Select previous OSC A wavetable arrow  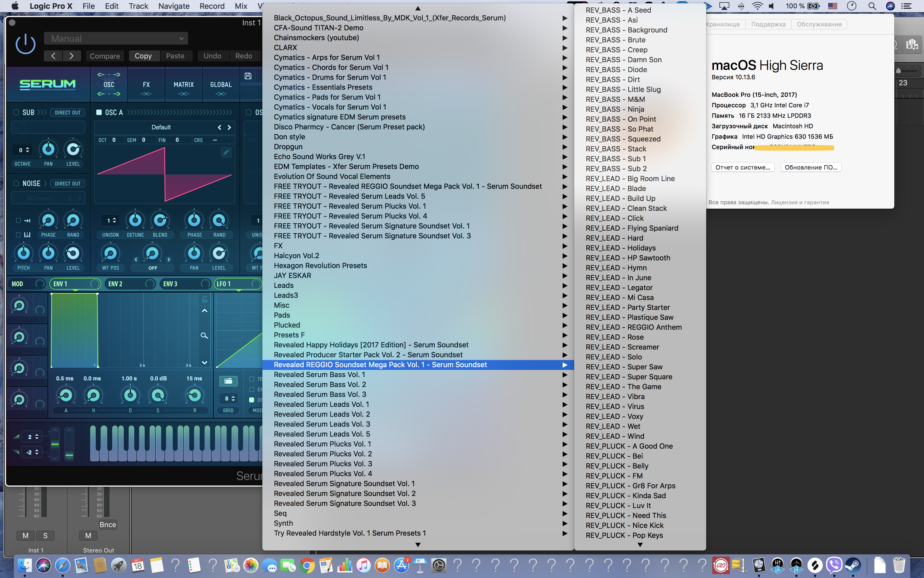[x=219, y=127]
